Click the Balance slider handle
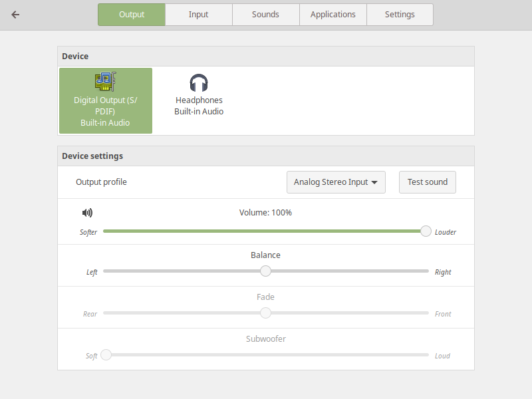Viewport: 532px width, 399px height. click(265, 271)
